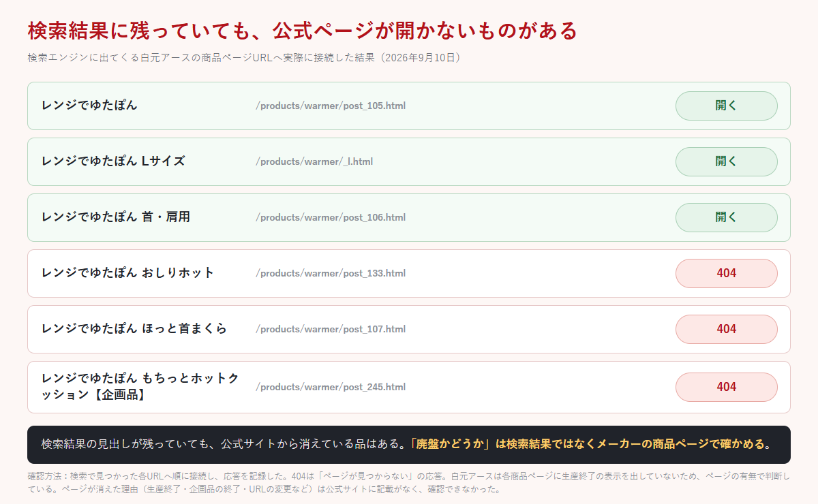This screenshot has width=818, height=504.
Task: Click subtitle mentioning 2026年9月10日
Action: click(x=247, y=58)
